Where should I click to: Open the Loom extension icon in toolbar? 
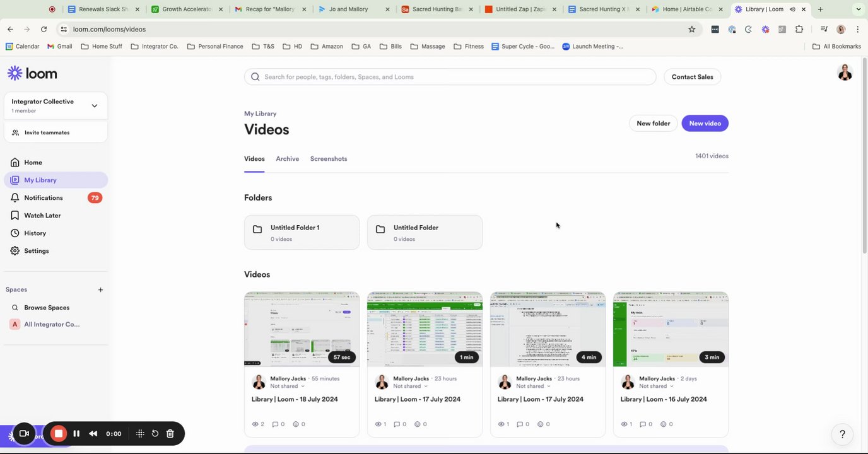coord(765,29)
